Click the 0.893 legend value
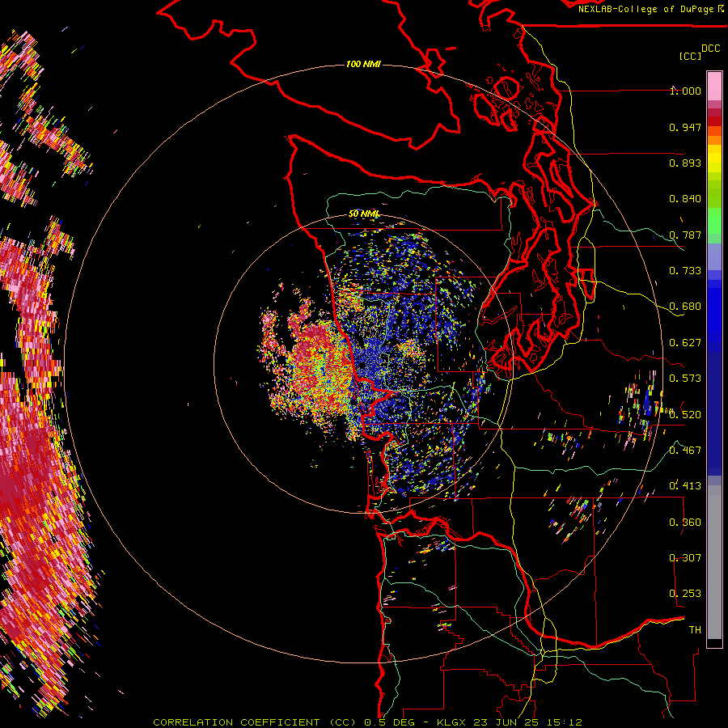The image size is (728, 728). coord(685,163)
